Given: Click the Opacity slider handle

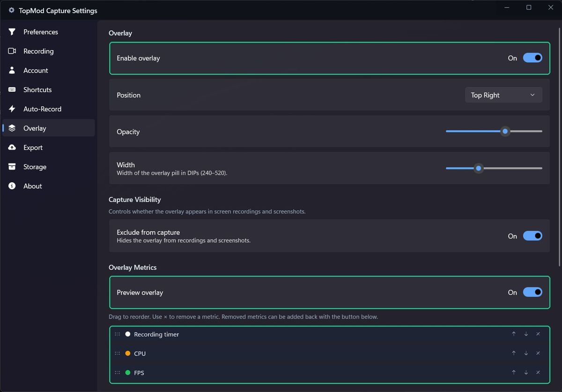Looking at the screenshot, I should [505, 131].
